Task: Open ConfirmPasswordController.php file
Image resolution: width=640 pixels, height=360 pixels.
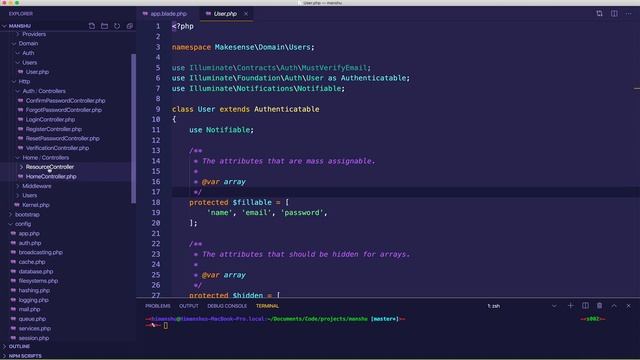Action: click(x=65, y=100)
